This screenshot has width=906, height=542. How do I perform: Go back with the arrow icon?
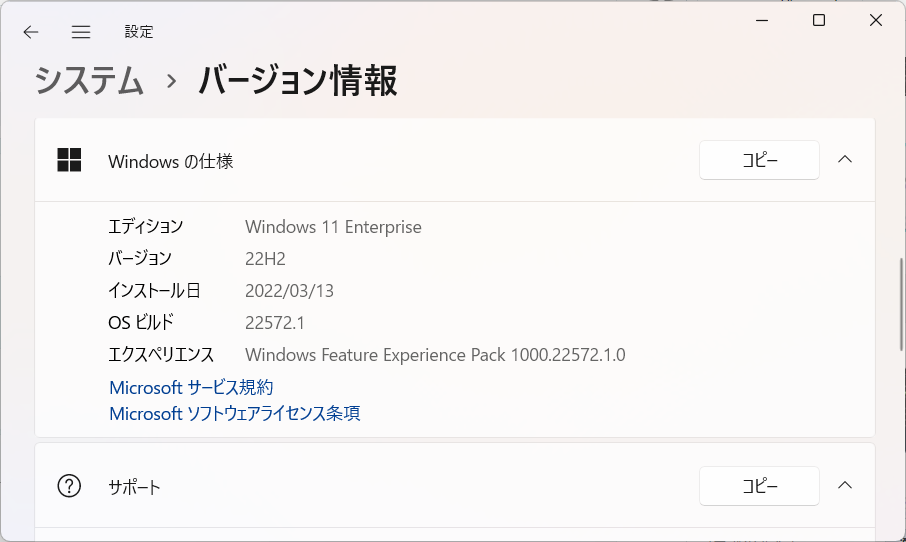point(31,32)
